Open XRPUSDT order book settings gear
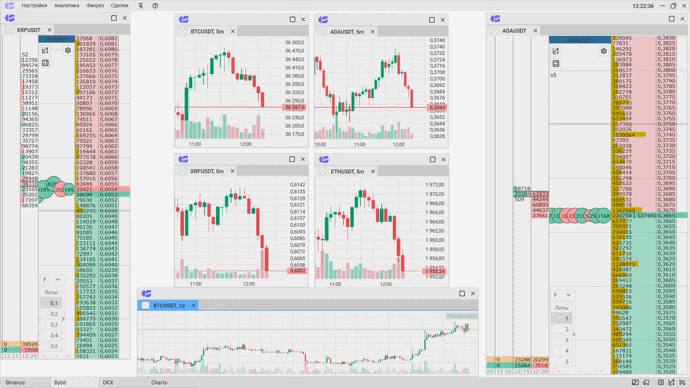The image size is (690, 388). 68,50
